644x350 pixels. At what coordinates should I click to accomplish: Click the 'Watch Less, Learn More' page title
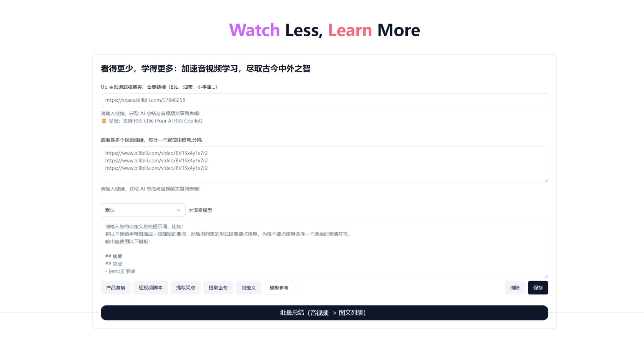tap(324, 30)
